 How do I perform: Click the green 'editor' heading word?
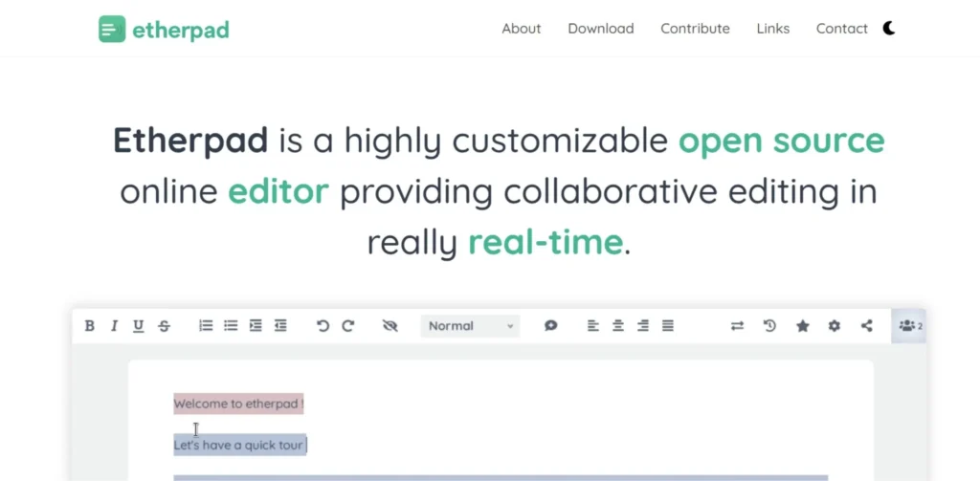278,191
